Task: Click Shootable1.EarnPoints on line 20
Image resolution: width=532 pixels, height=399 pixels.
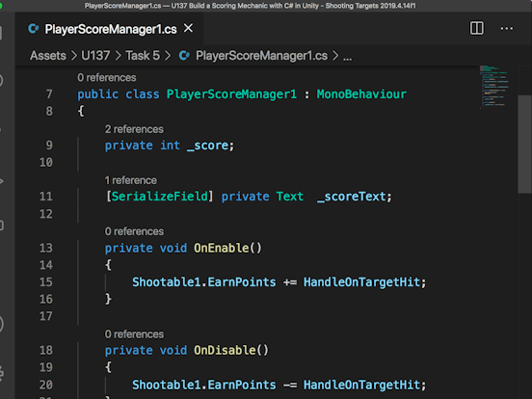Action: click(204, 386)
